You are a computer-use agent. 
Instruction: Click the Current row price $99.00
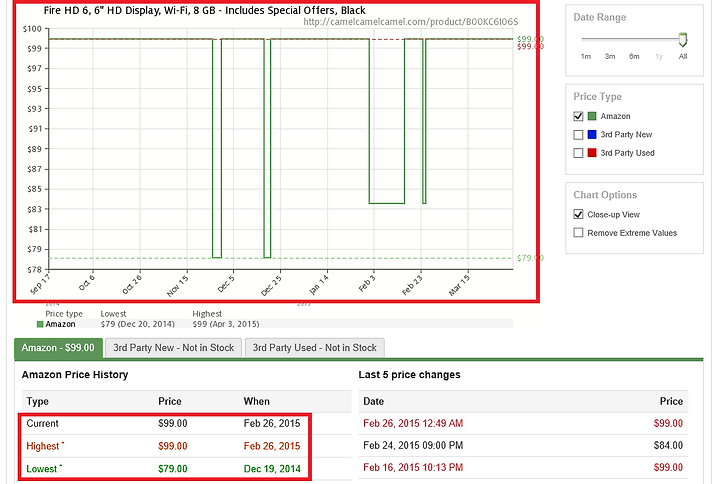[x=173, y=423]
